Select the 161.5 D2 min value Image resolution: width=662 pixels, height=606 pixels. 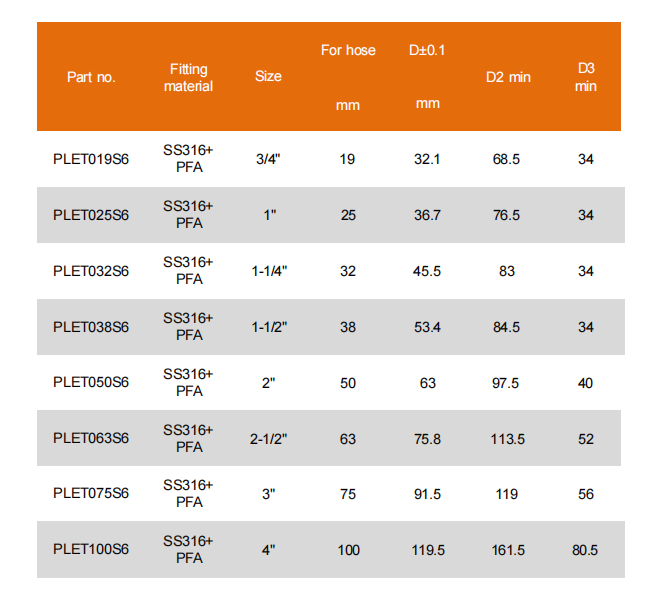coord(508,549)
